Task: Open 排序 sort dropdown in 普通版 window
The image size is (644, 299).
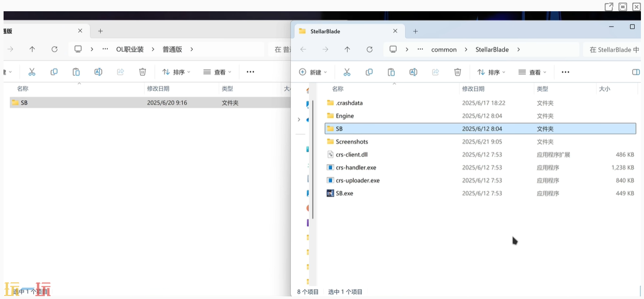Action: (x=176, y=72)
